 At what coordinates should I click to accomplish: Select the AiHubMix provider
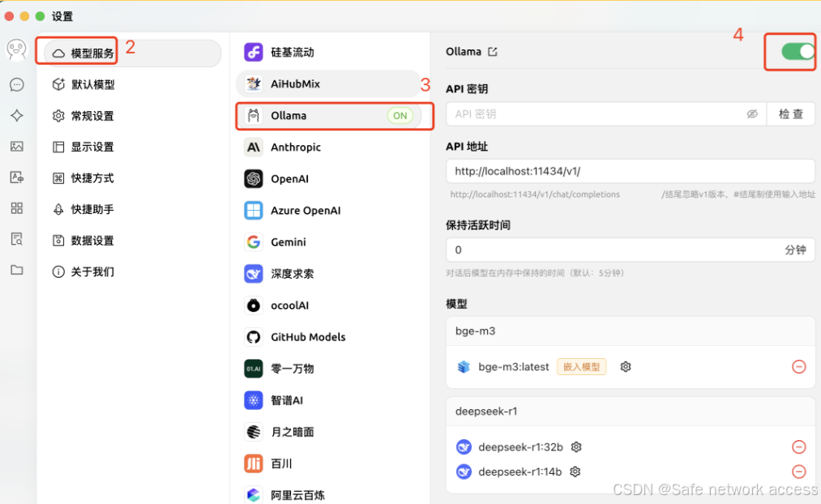click(x=329, y=83)
